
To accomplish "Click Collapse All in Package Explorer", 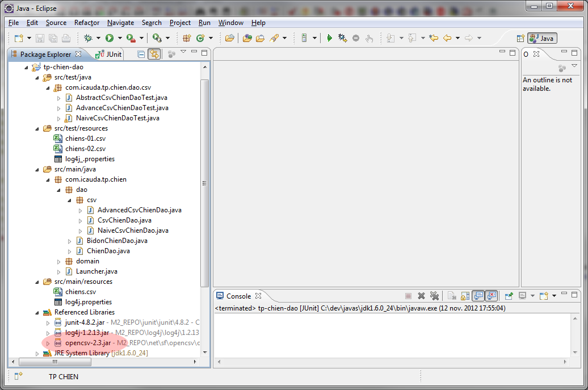I will 141,54.
